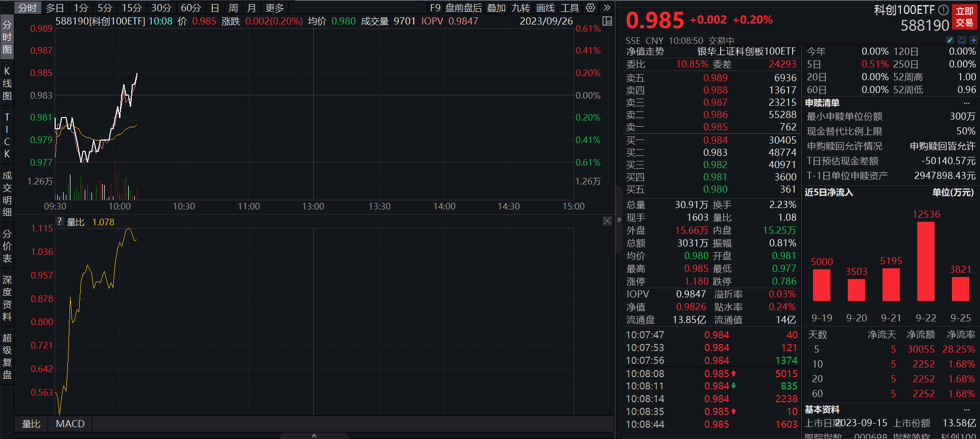The height and width of the screenshot is (439, 980).
Task: Click the 申赎清单 section header
Action: pyautogui.click(x=822, y=103)
